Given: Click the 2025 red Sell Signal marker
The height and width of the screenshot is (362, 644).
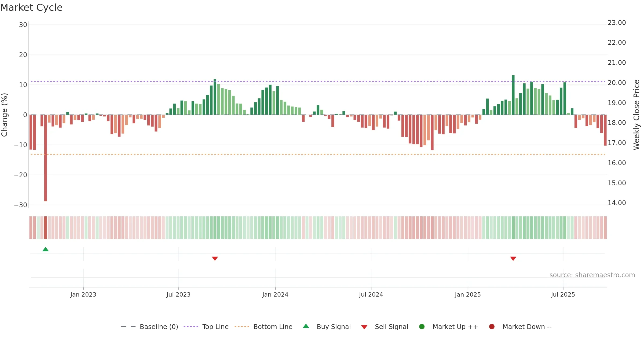Looking at the screenshot, I should coord(513,258).
